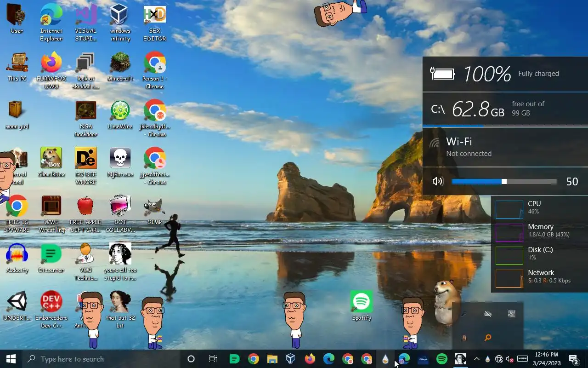
Task: Click the Network S: 0.3 R: 0.5 Kbps meter
Action: click(539, 278)
